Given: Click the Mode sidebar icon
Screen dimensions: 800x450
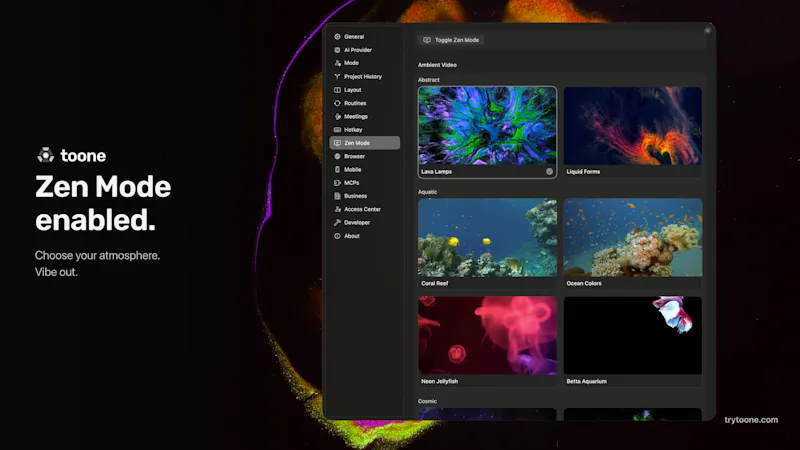Looking at the screenshot, I should coord(337,63).
